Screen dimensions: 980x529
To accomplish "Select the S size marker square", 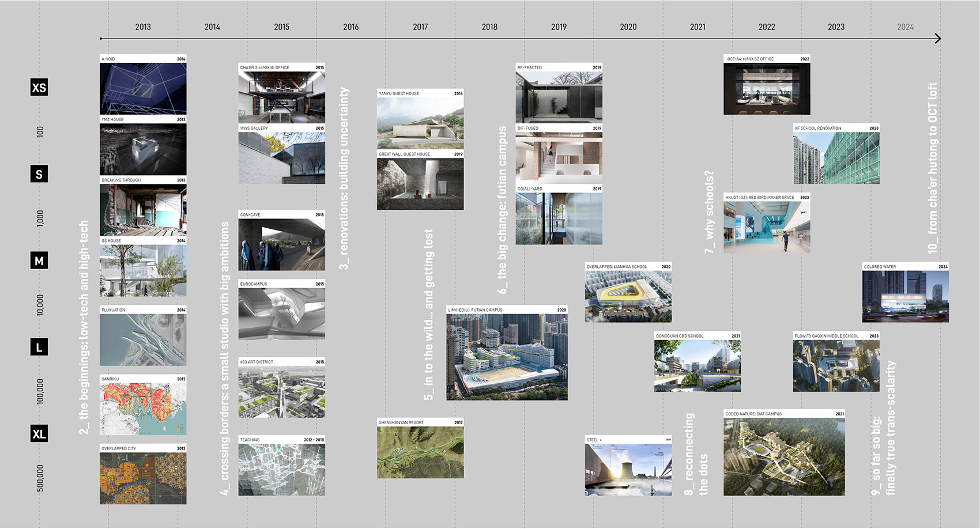I will pyautogui.click(x=39, y=174).
